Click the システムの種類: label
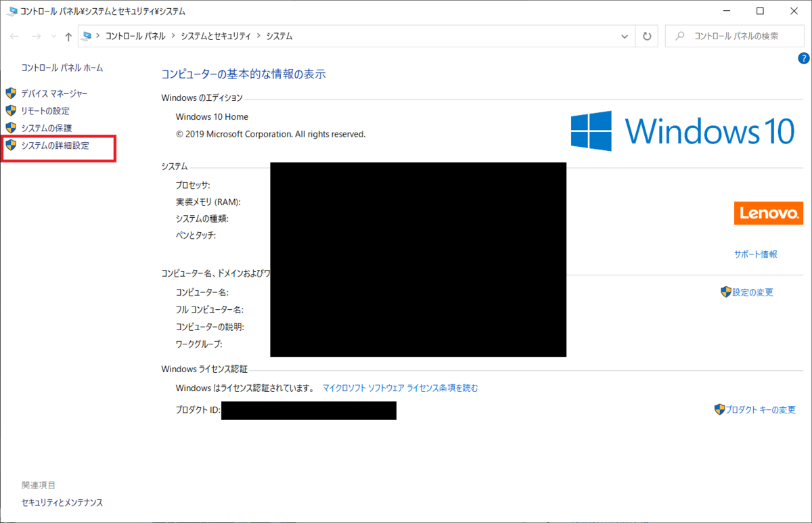This screenshot has height=523, width=812. pyautogui.click(x=202, y=219)
